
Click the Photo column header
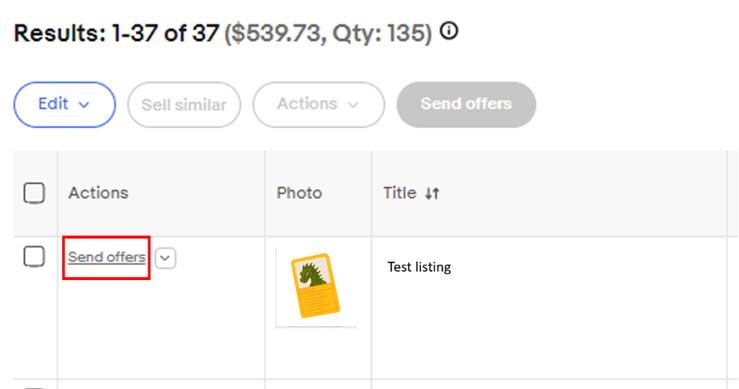(x=299, y=193)
